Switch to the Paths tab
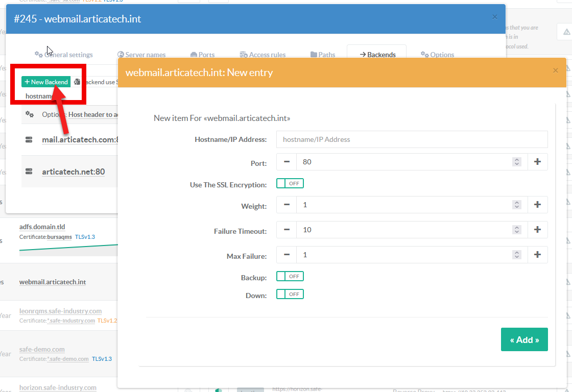 tap(323, 55)
